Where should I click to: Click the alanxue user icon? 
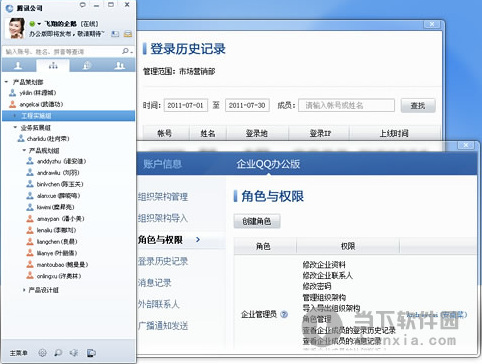tap(30, 195)
